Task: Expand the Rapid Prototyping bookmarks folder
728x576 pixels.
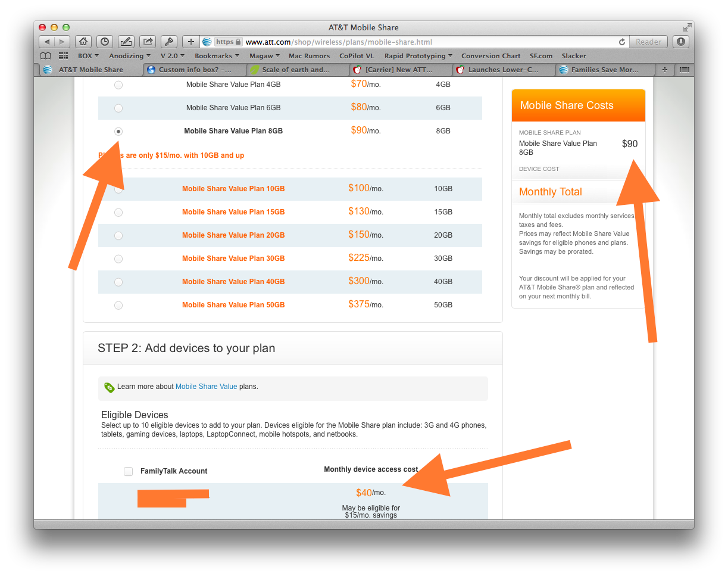Action: [x=418, y=56]
